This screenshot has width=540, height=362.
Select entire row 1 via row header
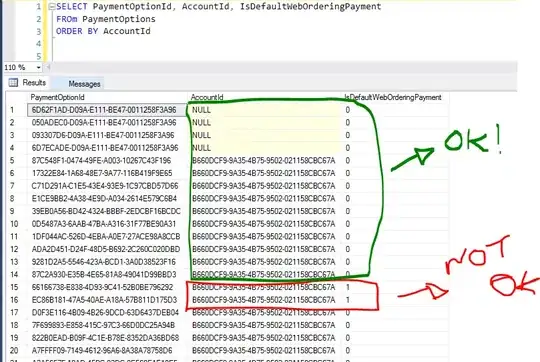[16, 110]
